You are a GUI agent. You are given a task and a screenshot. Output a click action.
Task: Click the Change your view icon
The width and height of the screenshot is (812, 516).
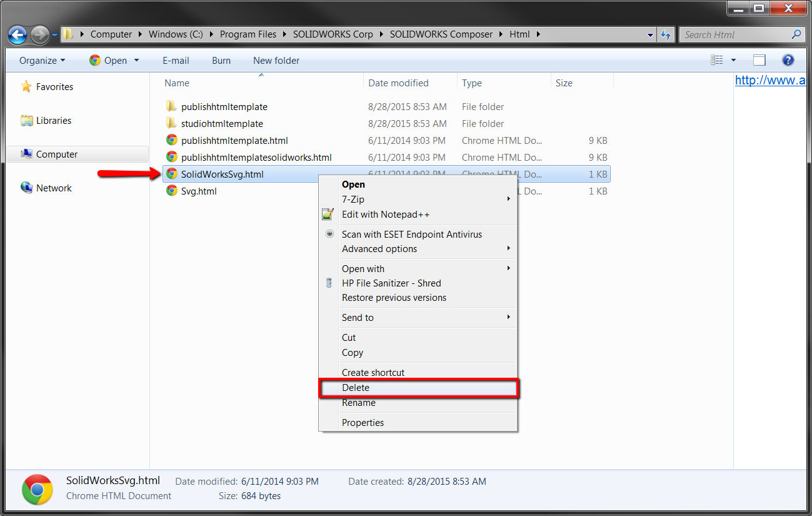click(717, 61)
